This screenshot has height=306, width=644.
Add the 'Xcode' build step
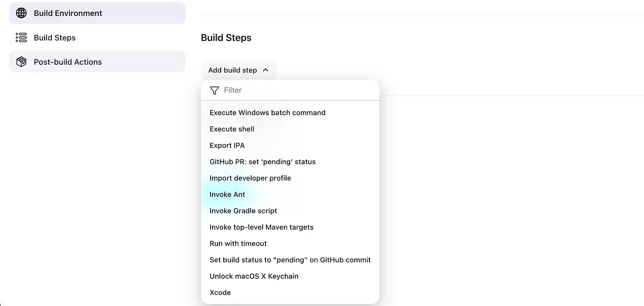click(220, 292)
